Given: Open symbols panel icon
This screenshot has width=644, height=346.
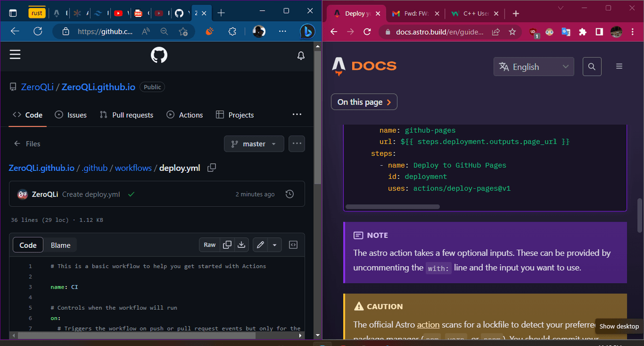Looking at the screenshot, I should [293, 245].
